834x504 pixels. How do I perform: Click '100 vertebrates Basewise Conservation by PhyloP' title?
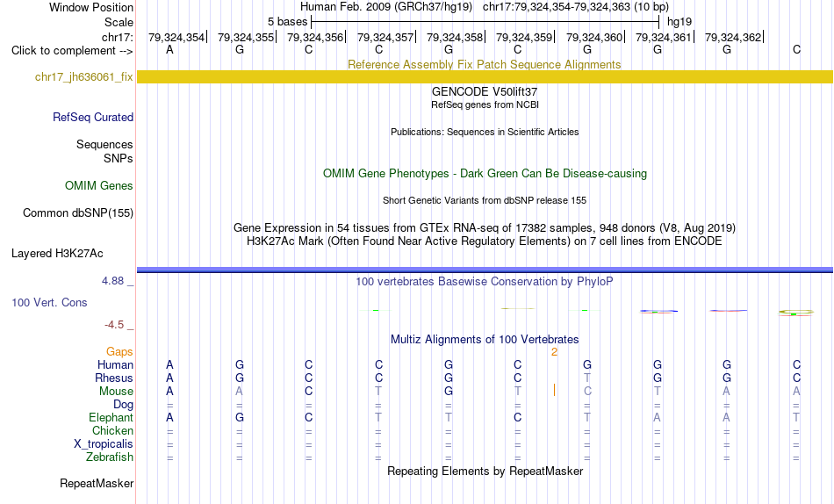(484, 282)
